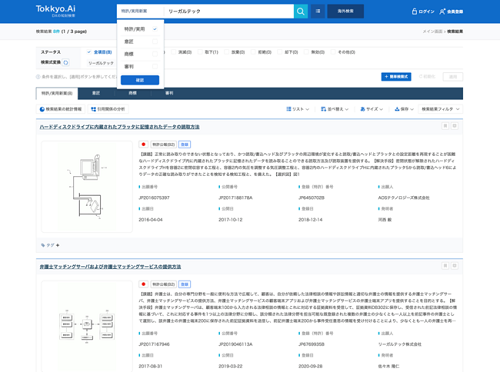Click the メイン画面 breadcrumb link
Viewport: 500px width, 372px height.
[x=432, y=31]
